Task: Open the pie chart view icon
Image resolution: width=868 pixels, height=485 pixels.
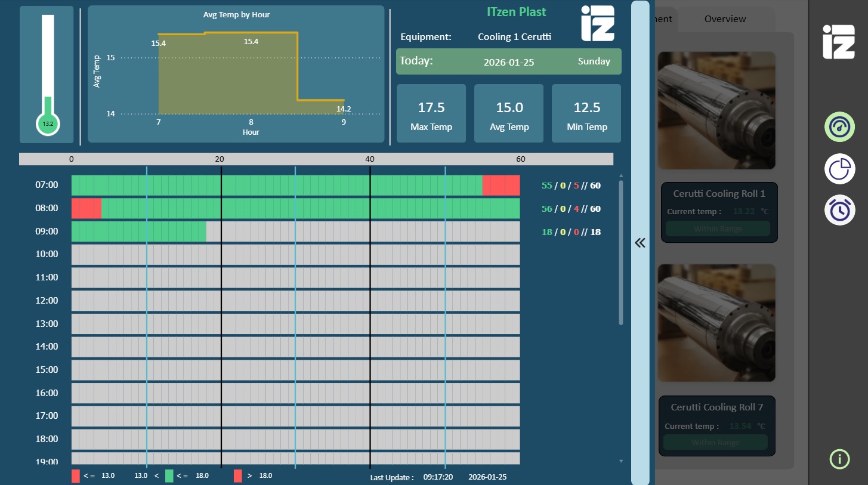Action: pos(839,169)
